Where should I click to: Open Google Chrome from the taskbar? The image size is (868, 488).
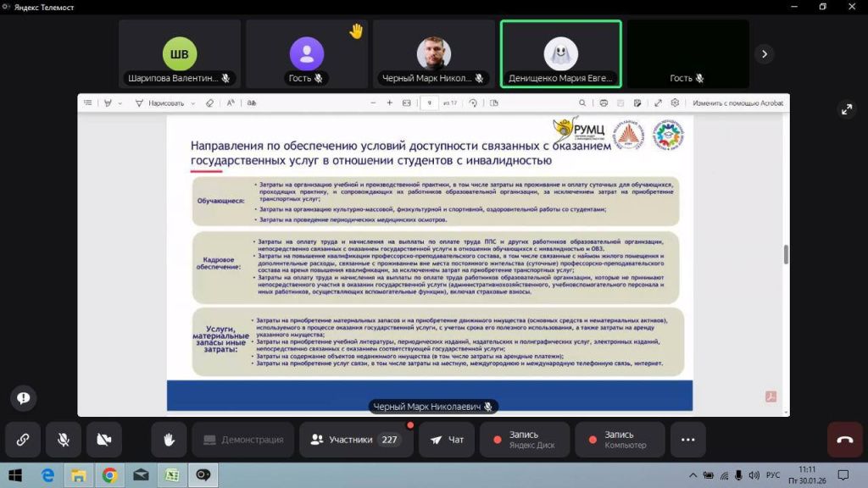(x=109, y=475)
